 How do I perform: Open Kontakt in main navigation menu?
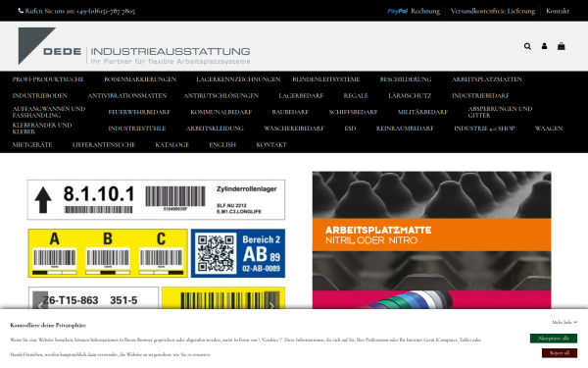pyautogui.click(x=271, y=144)
